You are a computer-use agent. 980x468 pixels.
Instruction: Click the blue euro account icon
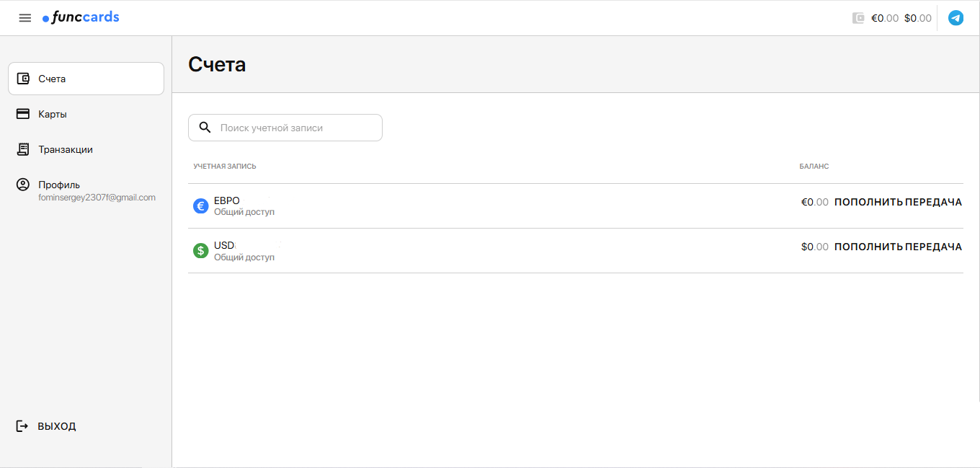(x=201, y=206)
